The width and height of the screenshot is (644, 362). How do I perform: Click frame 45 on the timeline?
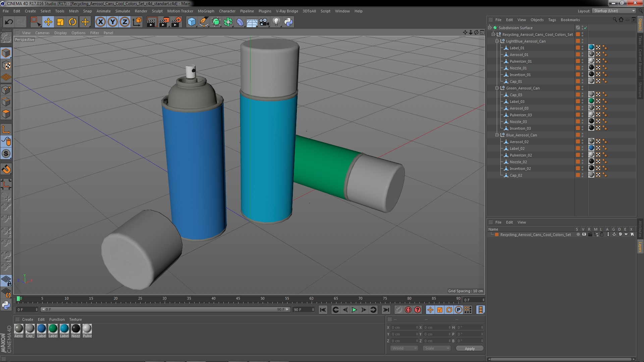[238, 299]
